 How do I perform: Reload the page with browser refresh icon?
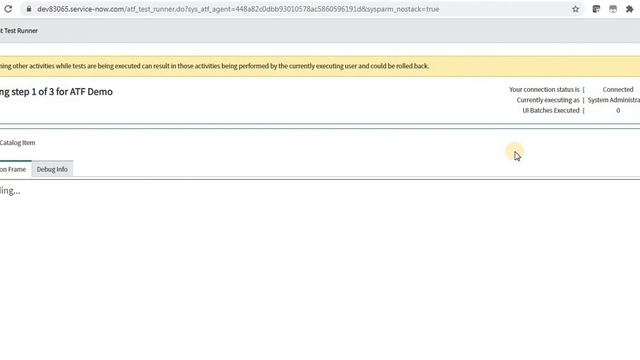click(x=8, y=9)
